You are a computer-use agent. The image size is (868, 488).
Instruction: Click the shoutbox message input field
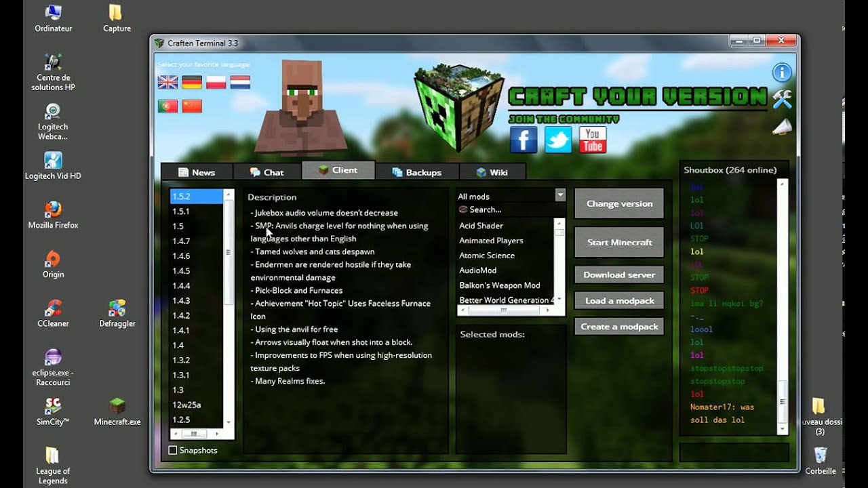click(x=734, y=452)
